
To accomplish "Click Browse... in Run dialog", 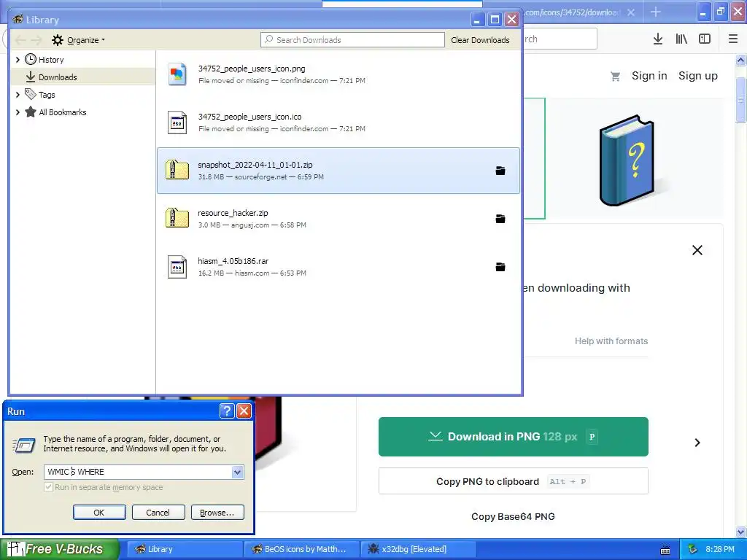I will coord(217,513).
